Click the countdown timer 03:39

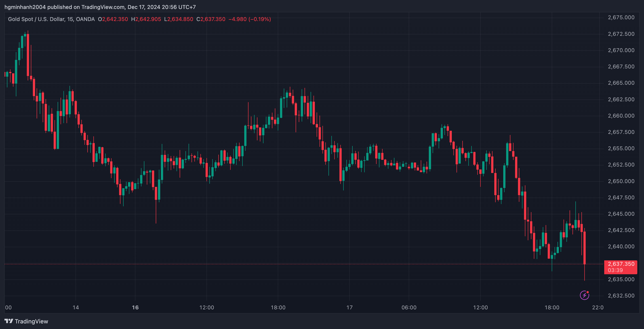pyautogui.click(x=615, y=270)
